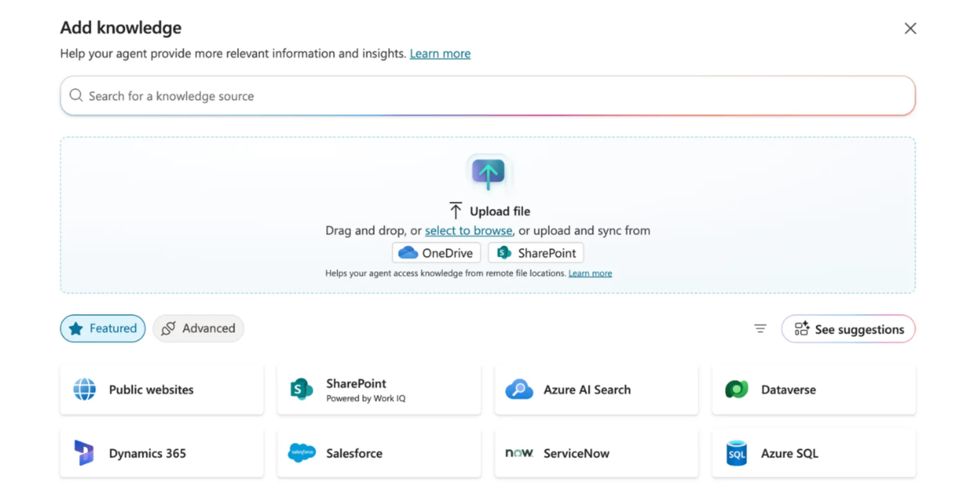980x490 pixels.
Task: Click the "Add knowledge" heading
Action: pos(121,28)
